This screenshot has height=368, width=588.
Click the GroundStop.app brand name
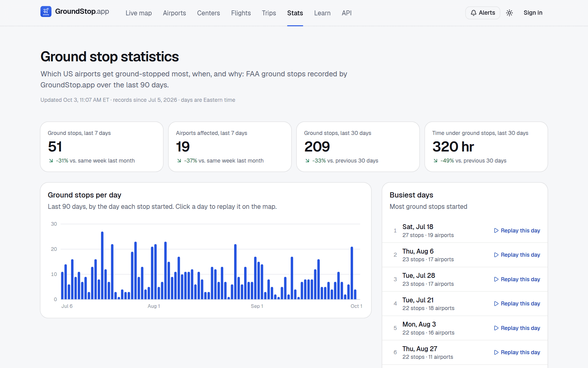[82, 12]
